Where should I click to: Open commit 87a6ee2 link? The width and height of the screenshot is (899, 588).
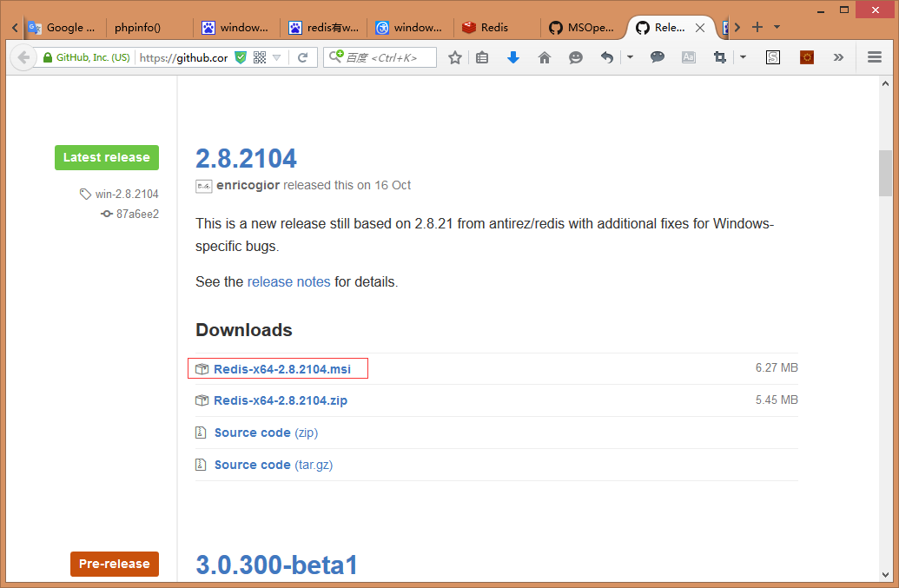137,214
